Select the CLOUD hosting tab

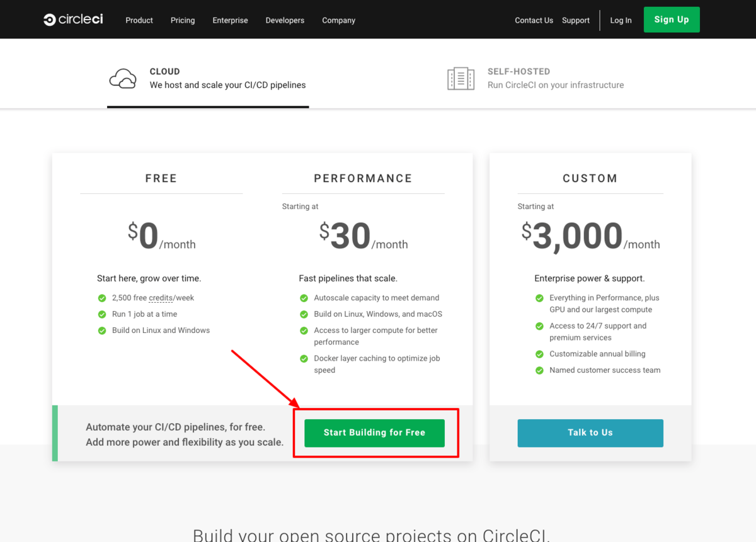pos(208,78)
